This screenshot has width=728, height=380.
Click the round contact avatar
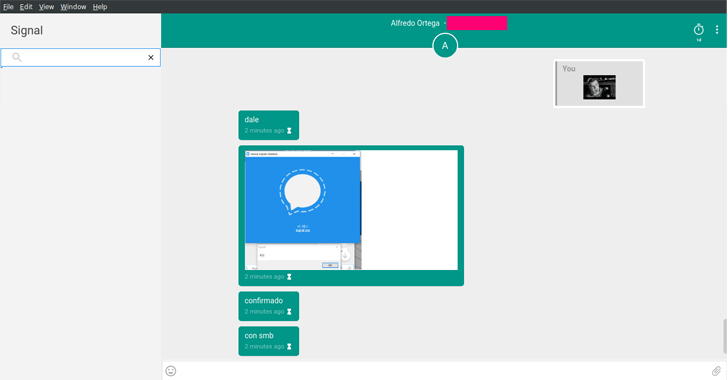click(x=445, y=46)
